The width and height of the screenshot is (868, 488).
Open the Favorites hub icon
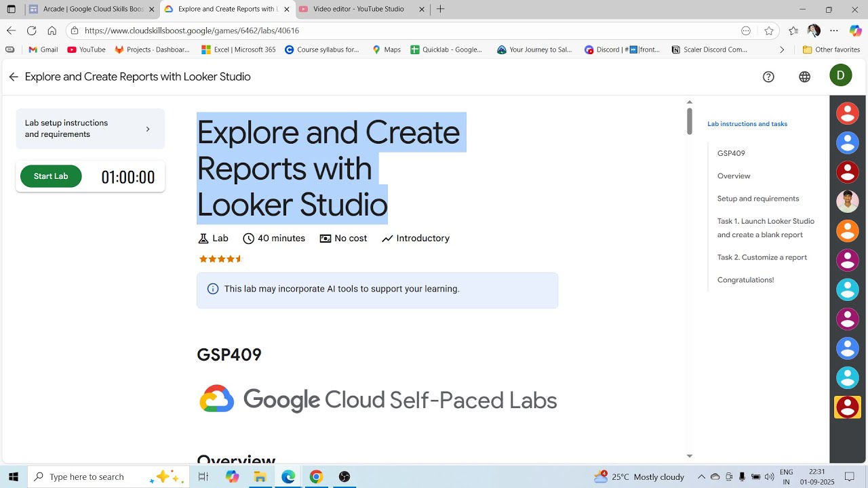[x=793, y=30]
